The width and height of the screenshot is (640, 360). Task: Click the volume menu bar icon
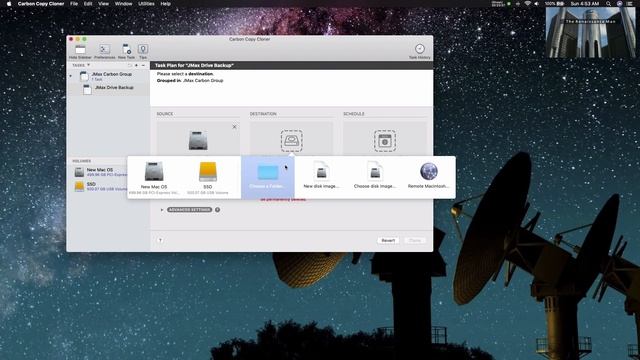(537, 4)
